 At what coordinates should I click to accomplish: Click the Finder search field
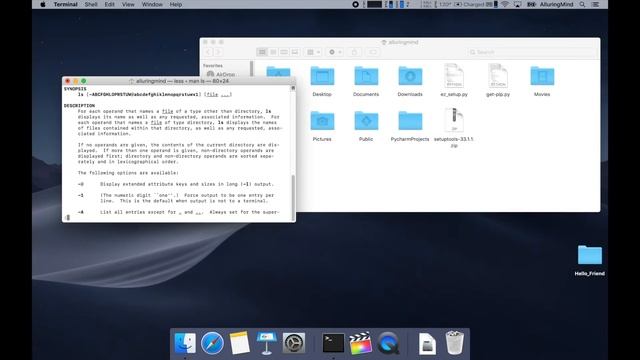tap(532, 52)
